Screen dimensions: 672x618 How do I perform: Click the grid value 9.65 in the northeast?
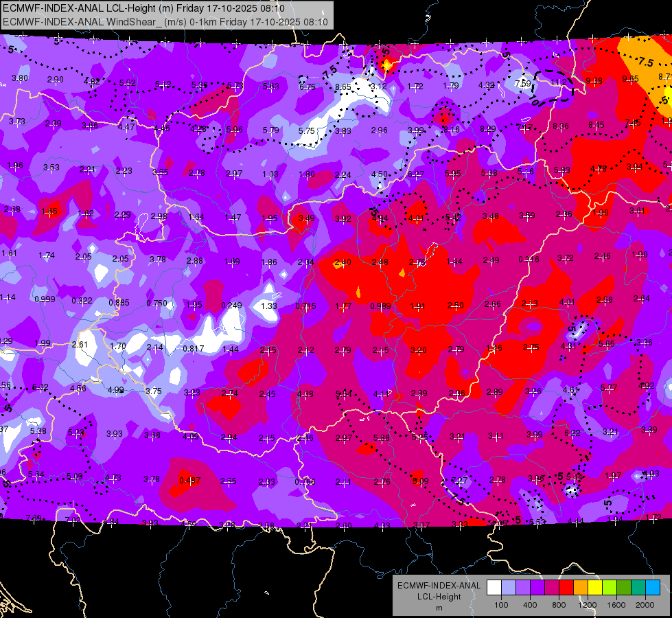[x=630, y=78]
